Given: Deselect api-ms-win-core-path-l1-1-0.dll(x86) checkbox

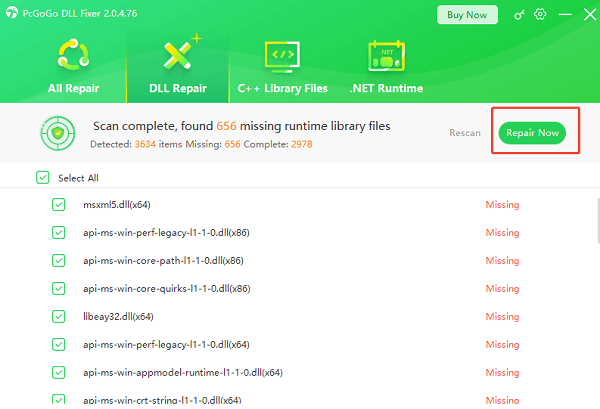Looking at the screenshot, I should pos(58,260).
